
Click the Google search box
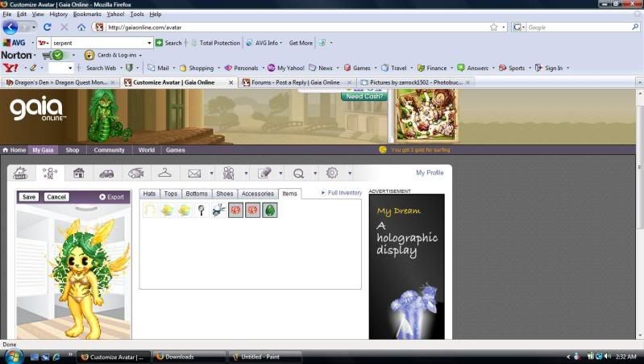578,27
